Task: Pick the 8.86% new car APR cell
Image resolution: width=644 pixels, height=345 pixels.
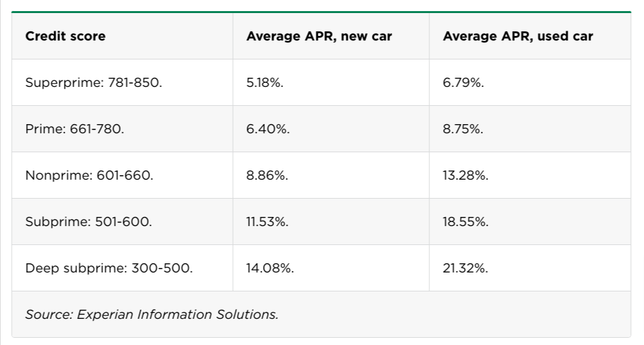Action: pos(268,176)
